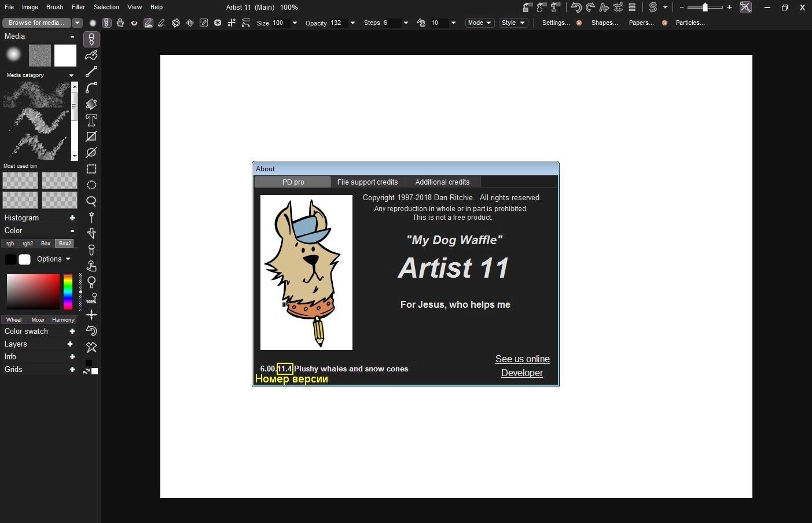Viewport: 812px width, 523px height.
Task: Toggle the soft round brush shape button
Action: [x=93, y=23]
